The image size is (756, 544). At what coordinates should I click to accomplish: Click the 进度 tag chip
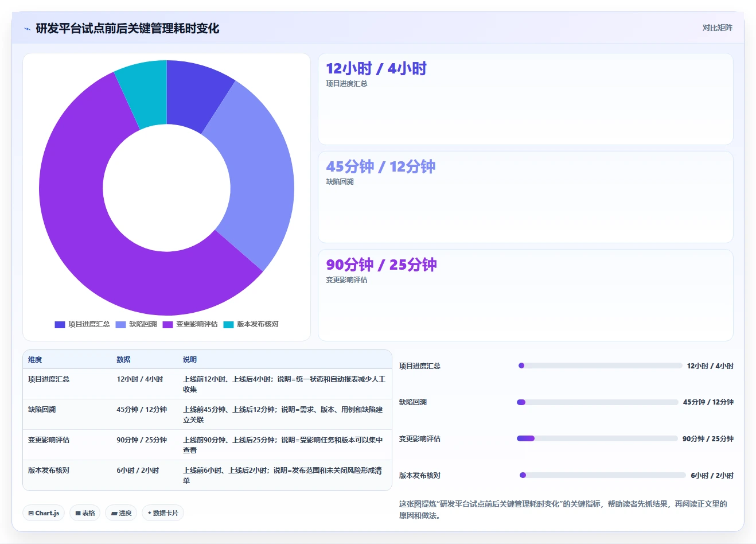click(x=121, y=513)
